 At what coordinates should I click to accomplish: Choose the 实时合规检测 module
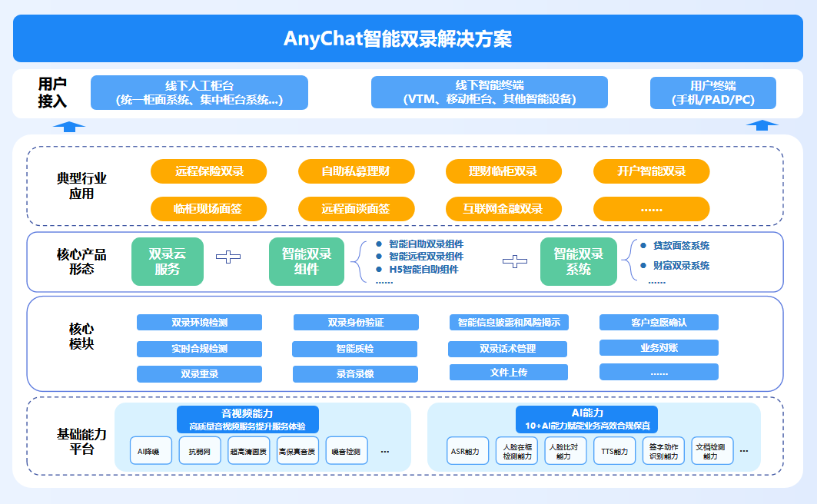click(200, 349)
